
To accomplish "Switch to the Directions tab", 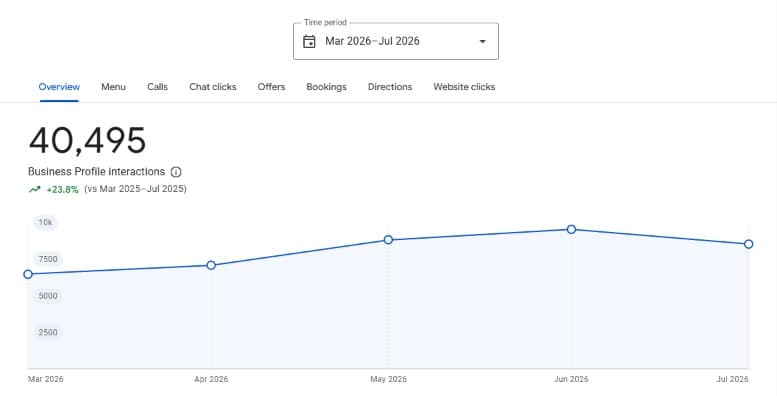I will pyautogui.click(x=390, y=87).
